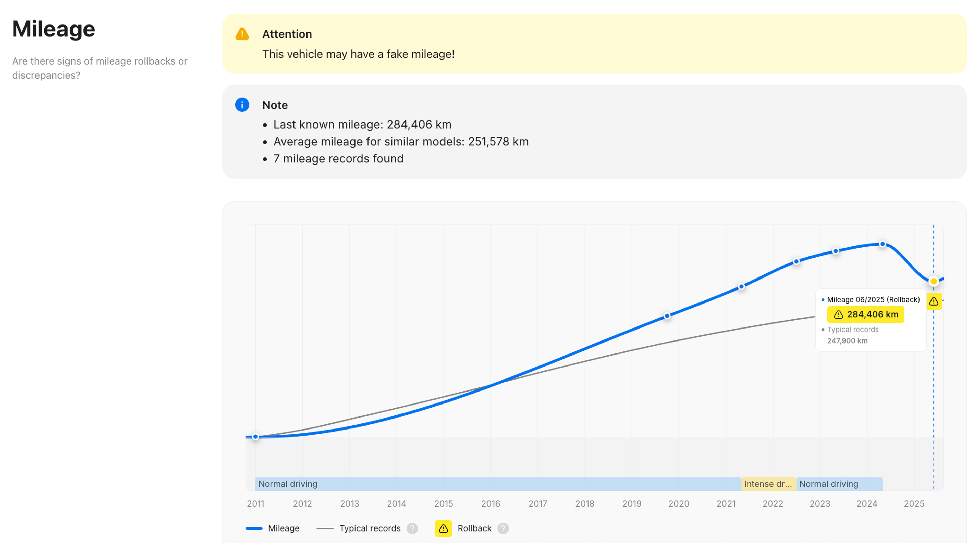
Task: Open help icon next to Typical records
Action: pos(412,528)
